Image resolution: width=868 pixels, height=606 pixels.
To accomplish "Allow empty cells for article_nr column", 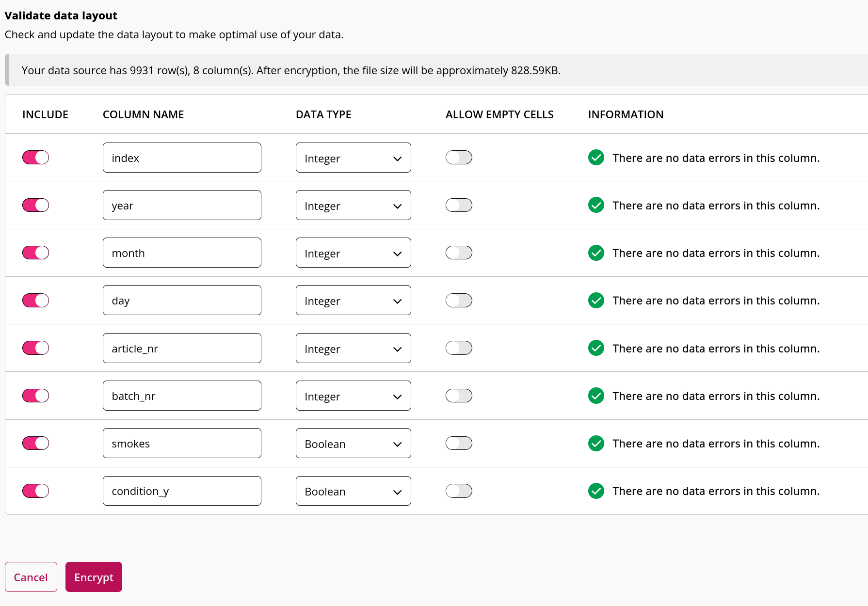I will (459, 348).
